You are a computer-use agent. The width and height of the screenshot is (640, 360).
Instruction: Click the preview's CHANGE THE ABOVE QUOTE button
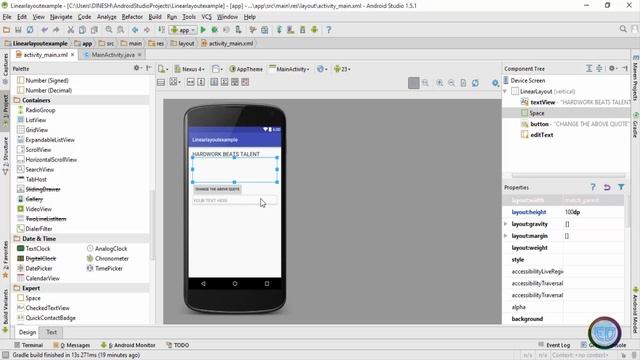(218, 189)
